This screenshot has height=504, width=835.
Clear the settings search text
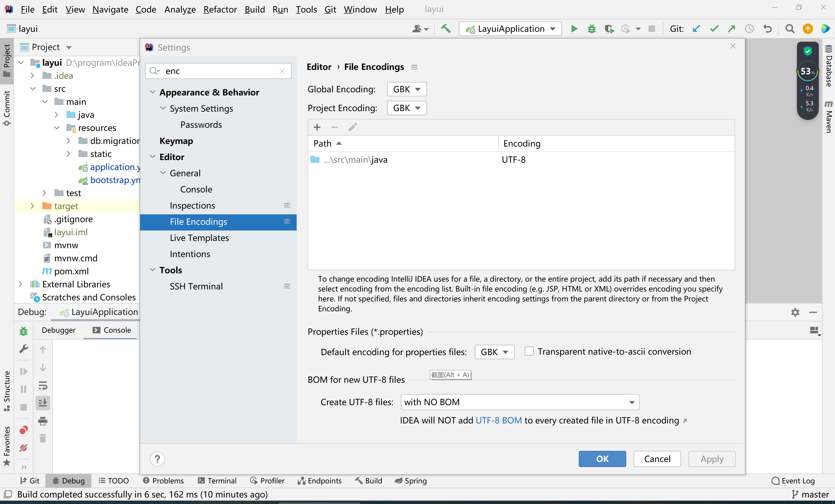[282, 71]
